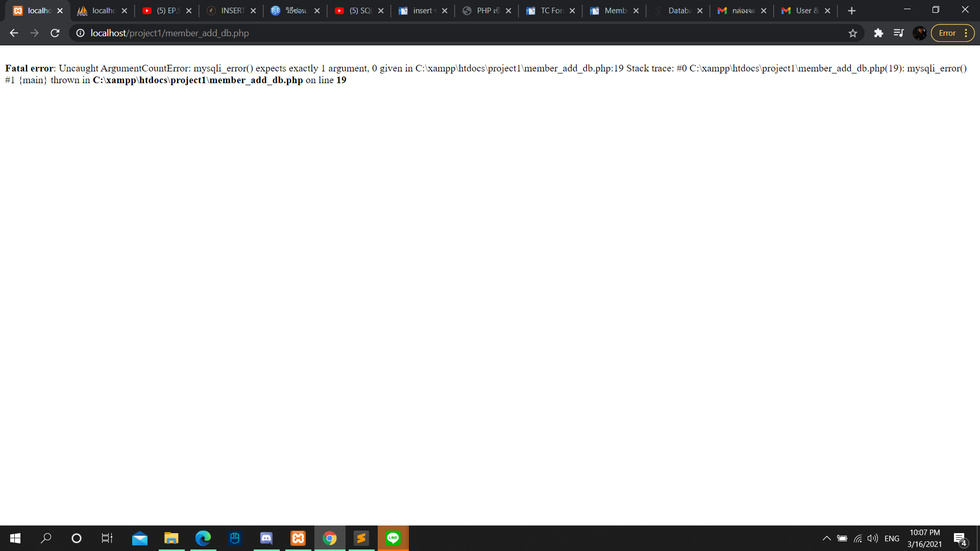This screenshot has height=551, width=980.
Task: Close the PHP tab
Action: click(508, 11)
